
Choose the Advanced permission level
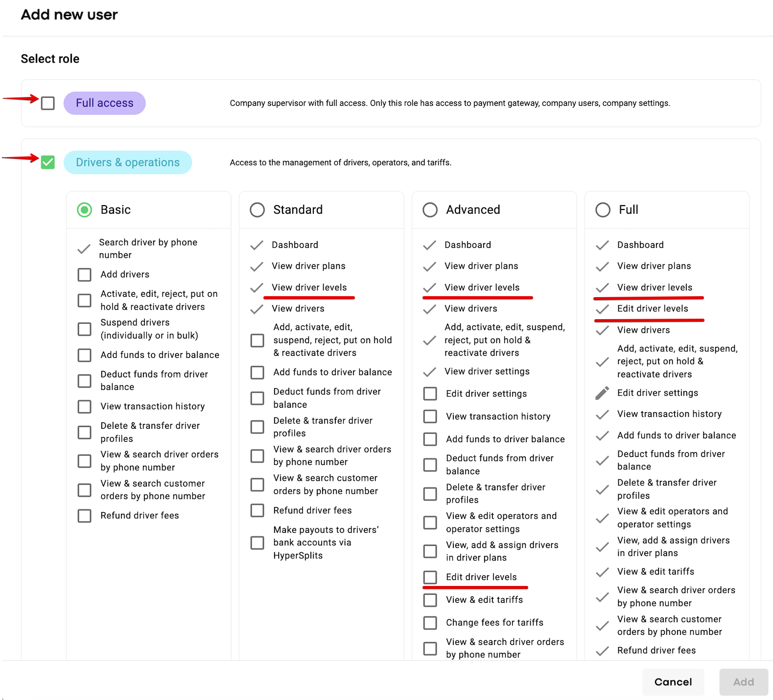click(430, 210)
